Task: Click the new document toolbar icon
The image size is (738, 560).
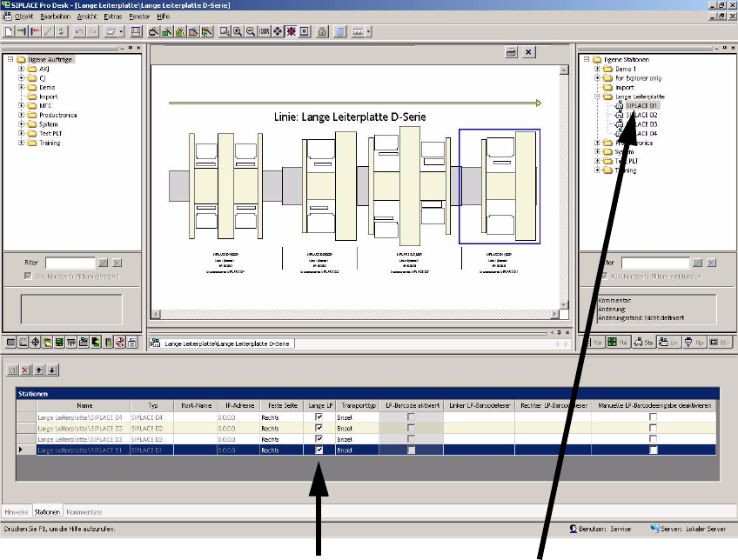Action: (9, 31)
